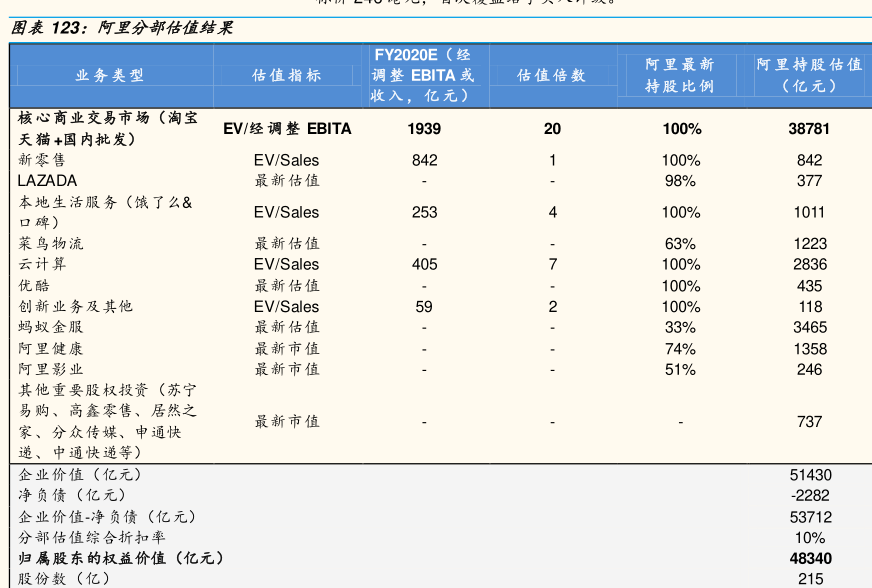Image resolution: width=872 pixels, height=588 pixels.
Task: Click the 业务类型 column header
Action: pos(110,75)
